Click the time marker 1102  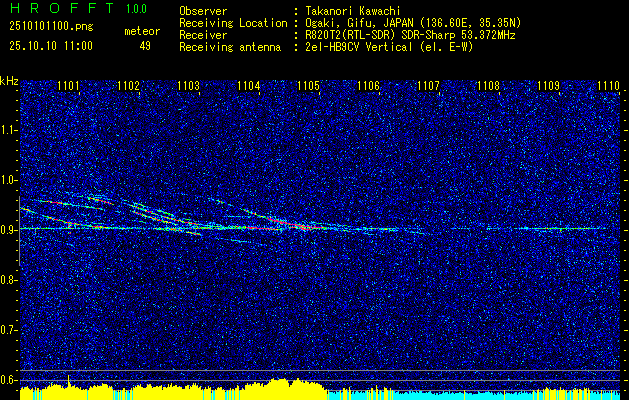[x=128, y=86]
